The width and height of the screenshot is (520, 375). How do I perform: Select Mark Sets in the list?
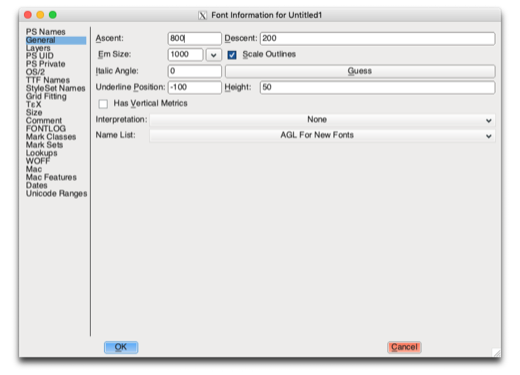pyautogui.click(x=44, y=145)
